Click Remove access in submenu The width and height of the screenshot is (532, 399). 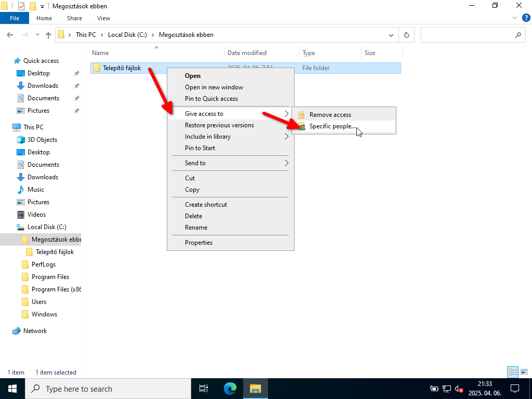click(330, 115)
